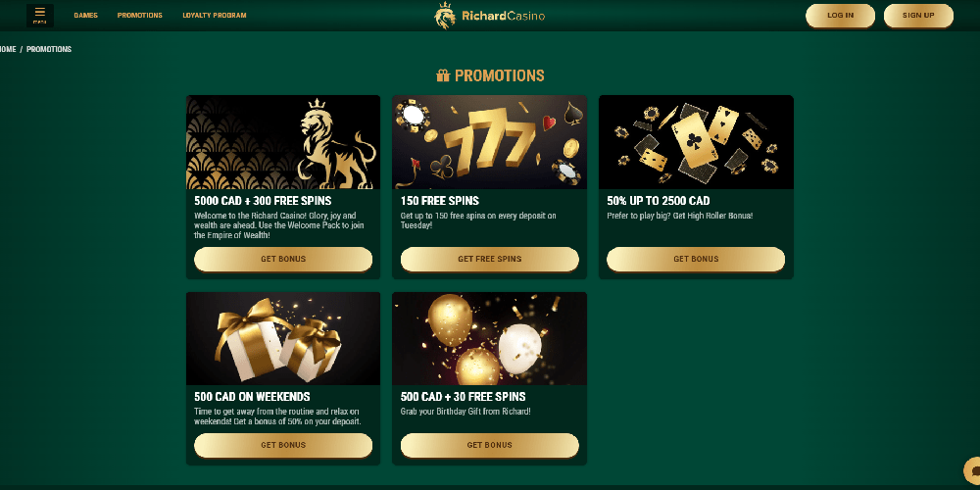This screenshot has width=980, height=490.
Task: Get the 5000 CAD welcome bonus
Action: click(283, 259)
